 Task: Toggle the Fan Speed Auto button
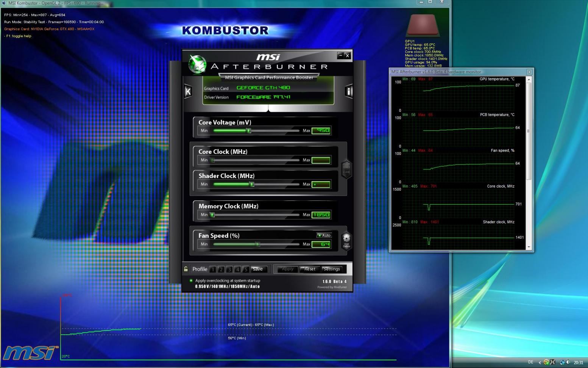point(324,235)
